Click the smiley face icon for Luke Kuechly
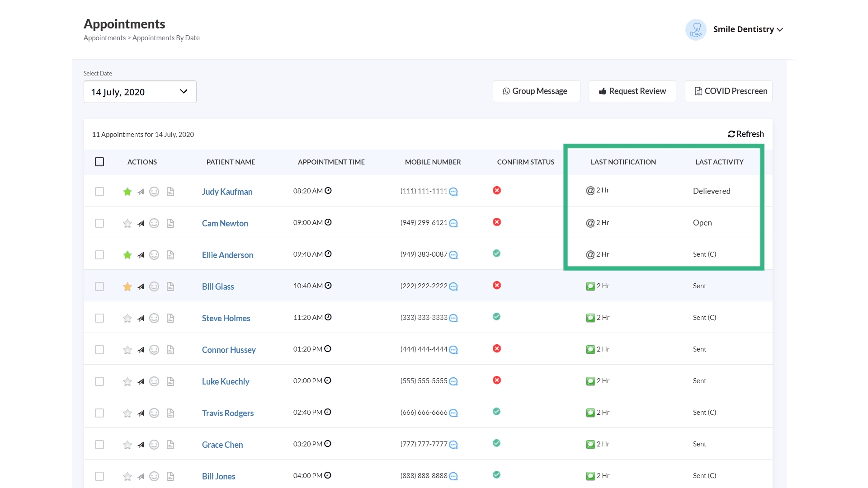This screenshot has height=488, width=868. coord(154,381)
